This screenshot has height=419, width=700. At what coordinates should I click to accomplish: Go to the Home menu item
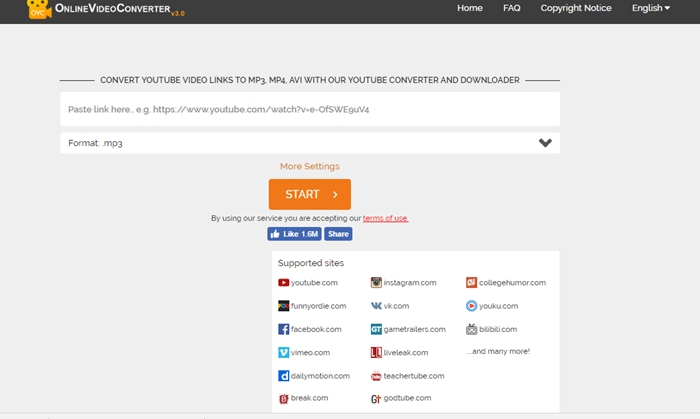coord(470,8)
